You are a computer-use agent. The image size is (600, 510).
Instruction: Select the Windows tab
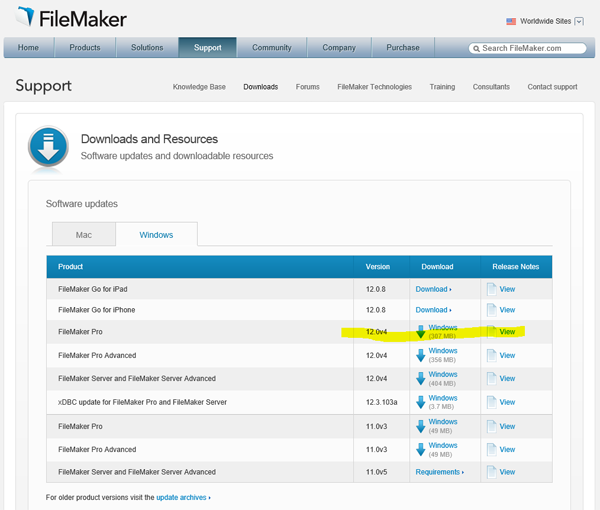click(x=156, y=235)
